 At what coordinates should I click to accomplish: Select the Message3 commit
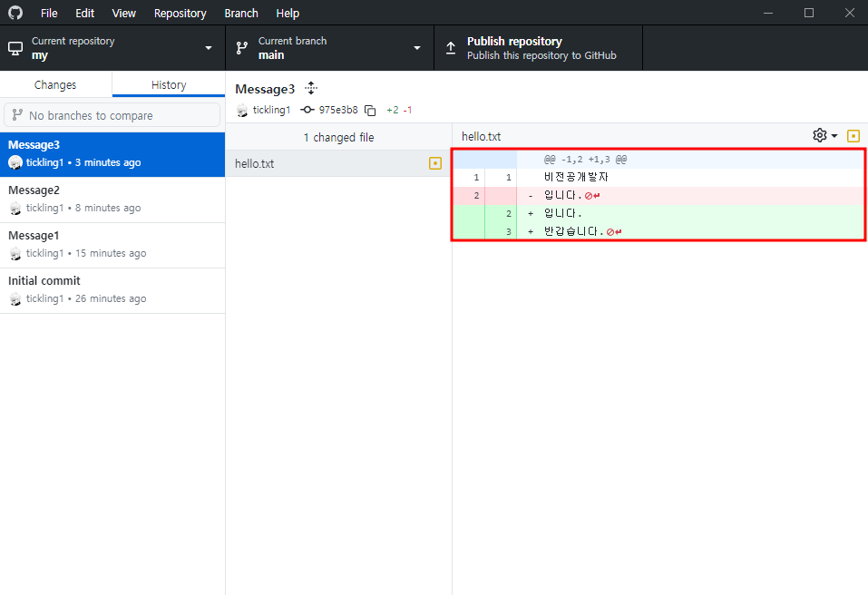(x=112, y=154)
